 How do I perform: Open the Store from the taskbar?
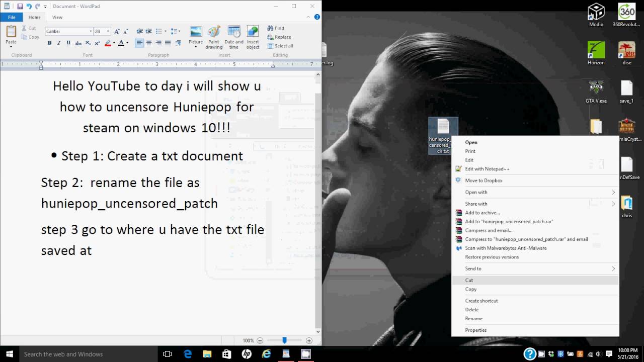click(227, 354)
